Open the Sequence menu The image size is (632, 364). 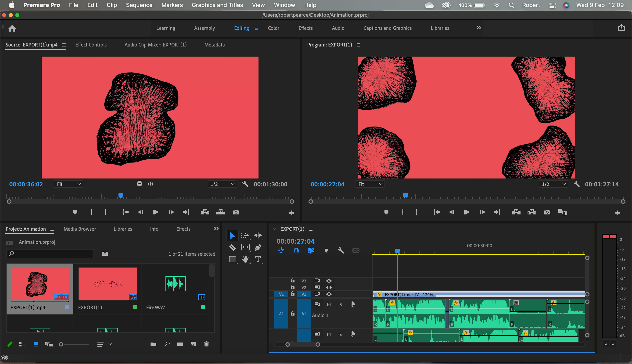pyautogui.click(x=139, y=5)
